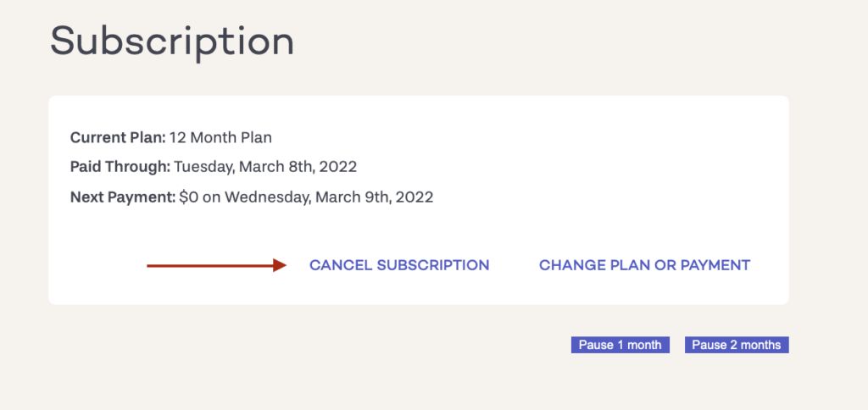
Task: Click the tail end of the red arrow
Action: [x=150, y=266]
